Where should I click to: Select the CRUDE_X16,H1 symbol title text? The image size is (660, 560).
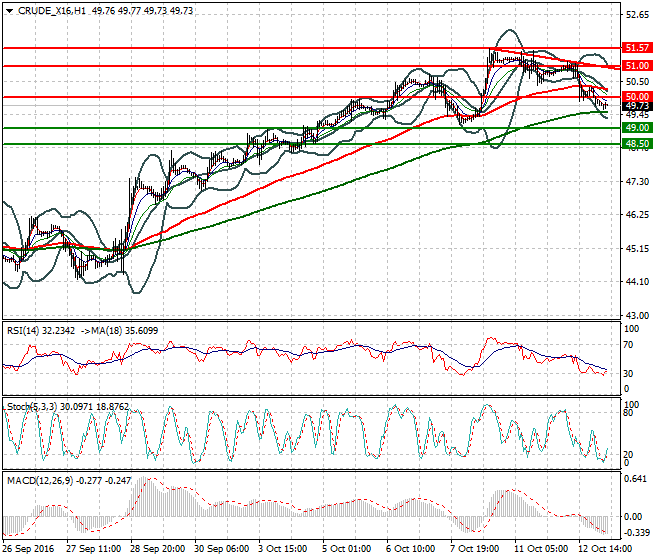pos(52,11)
